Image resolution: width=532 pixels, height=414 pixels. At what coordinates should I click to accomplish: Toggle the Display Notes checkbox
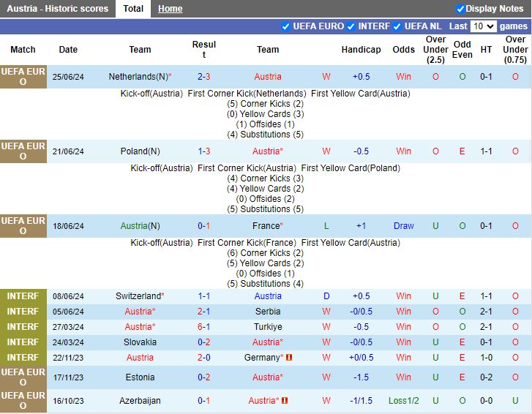[460, 9]
